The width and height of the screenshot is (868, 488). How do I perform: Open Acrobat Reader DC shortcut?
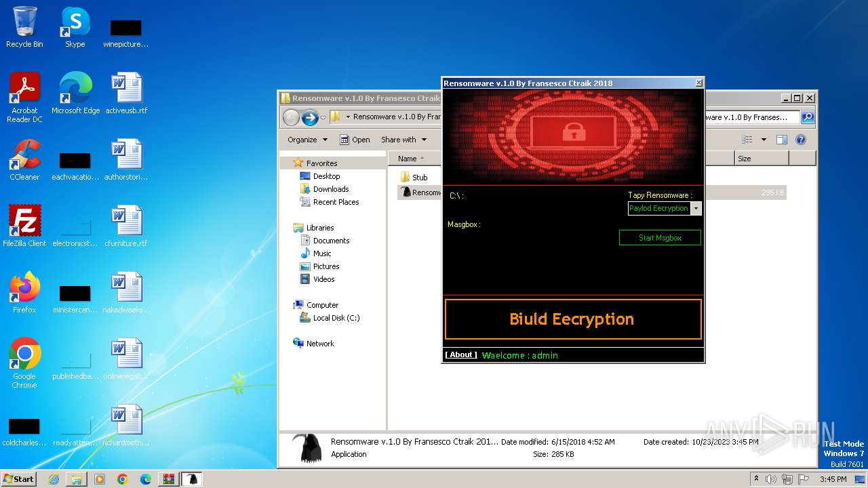(24, 97)
